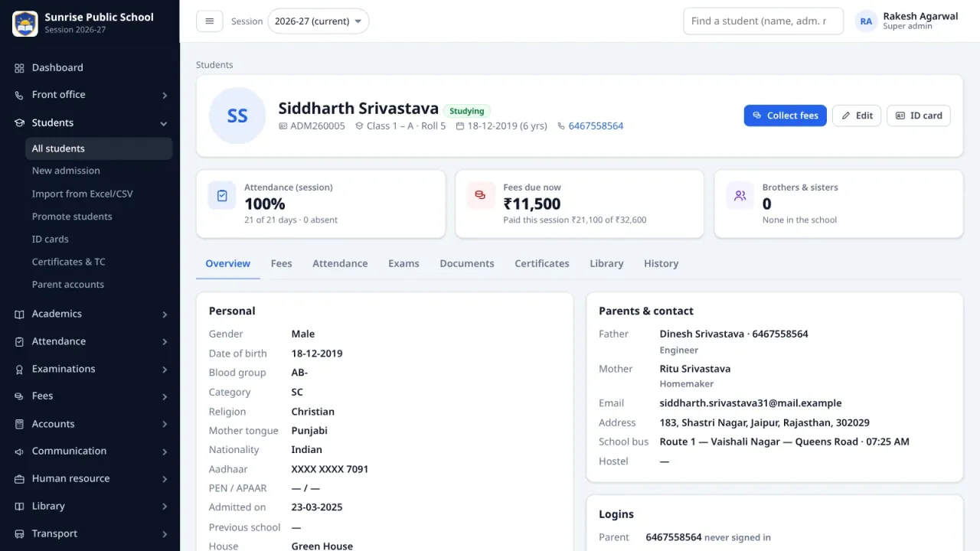Open New admission in sidebar
The height and width of the screenshot is (551, 980).
click(99, 171)
